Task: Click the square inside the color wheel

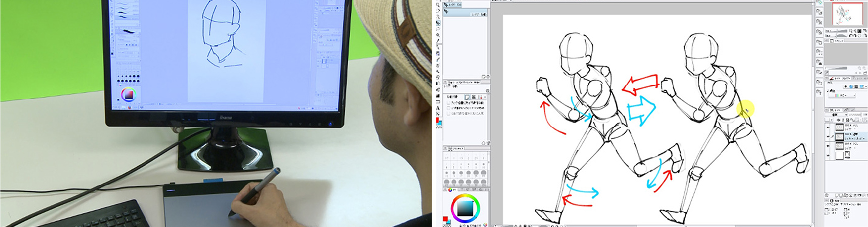Action: [x=465, y=208]
